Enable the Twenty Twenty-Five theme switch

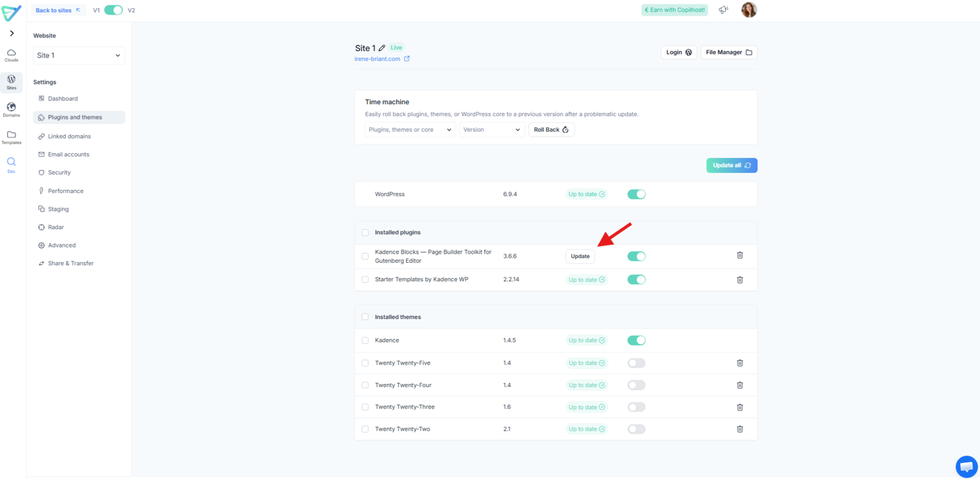coord(636,363)
